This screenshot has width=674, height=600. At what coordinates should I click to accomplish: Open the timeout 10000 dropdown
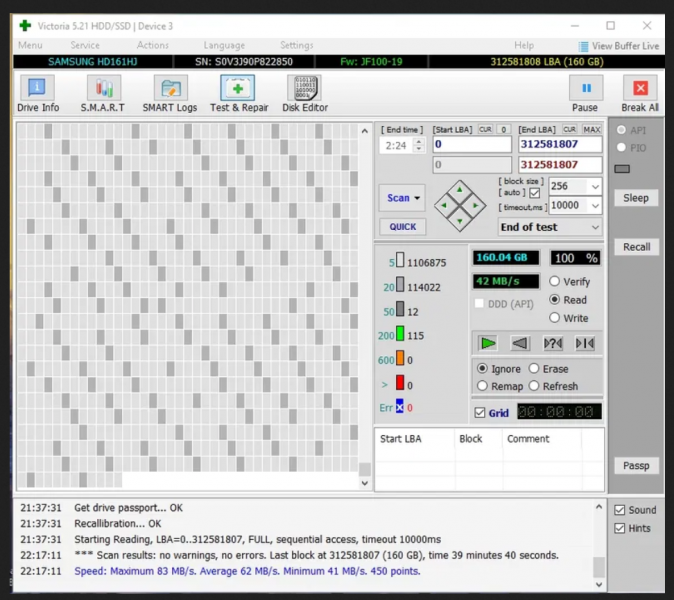point(595,206)
